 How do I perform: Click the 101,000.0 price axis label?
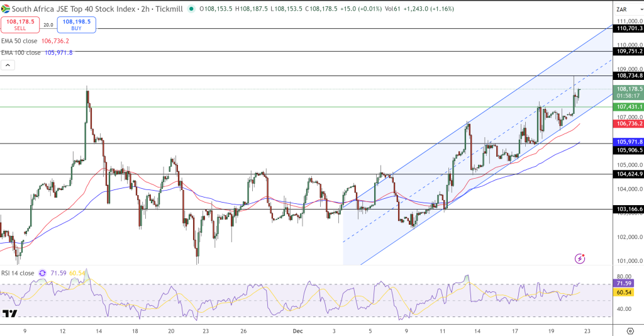coord(630,261)
